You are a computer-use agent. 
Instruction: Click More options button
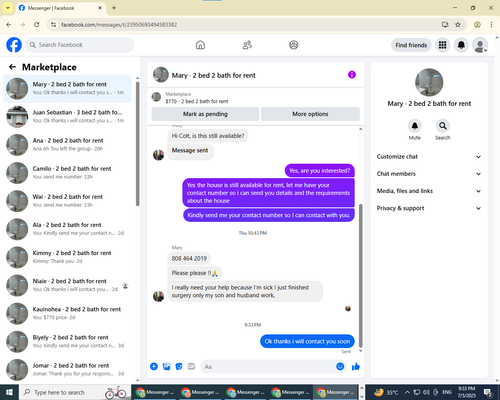click(310, 114)
